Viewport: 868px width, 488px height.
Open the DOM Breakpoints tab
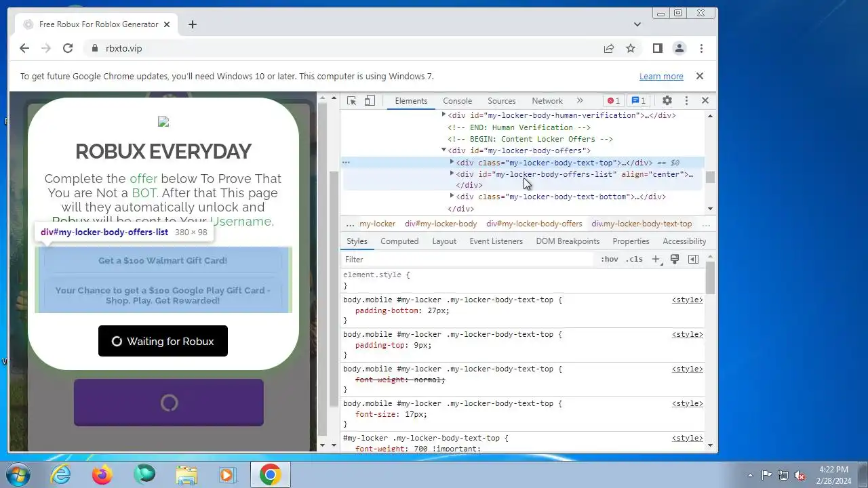coord(568,241)
